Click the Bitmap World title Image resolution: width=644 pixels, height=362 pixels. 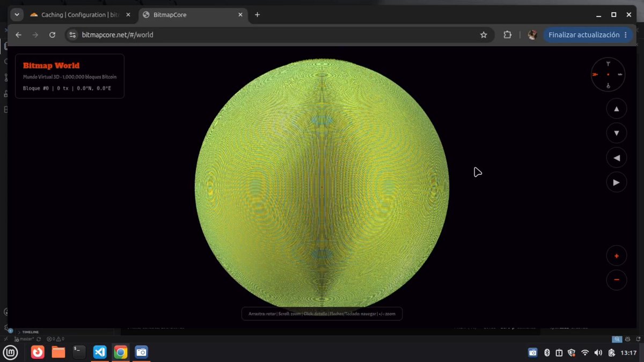[51, 65]
